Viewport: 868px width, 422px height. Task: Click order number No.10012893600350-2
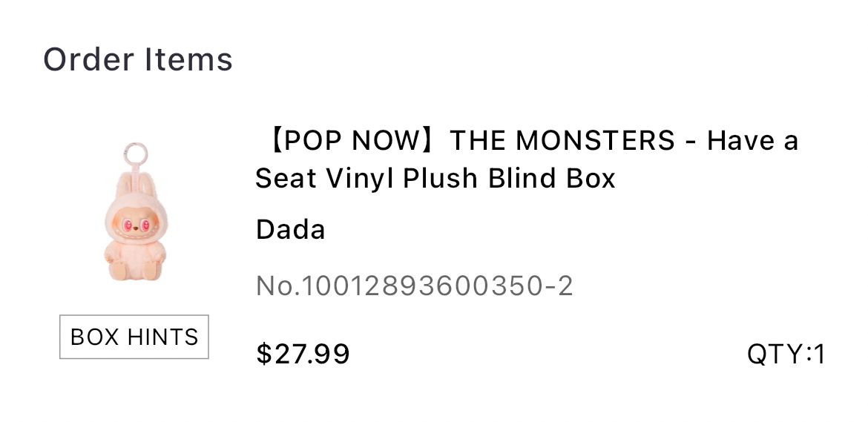414,286
